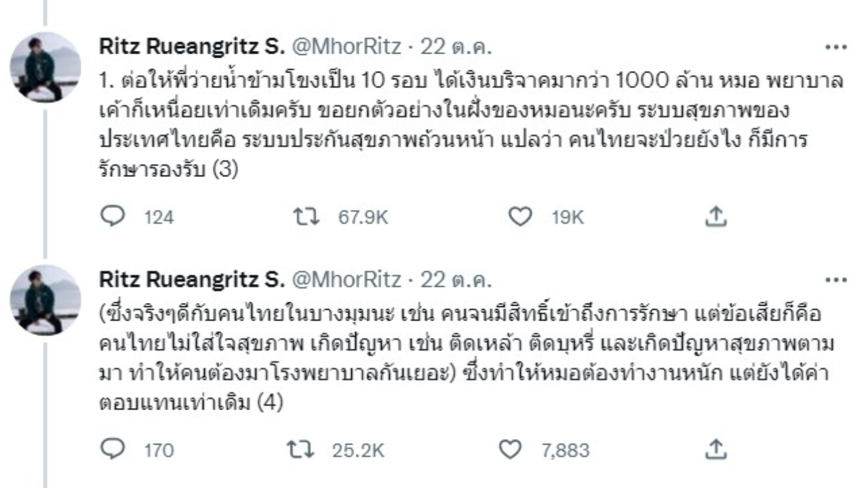Open more options menu on second tweet

point(836,279)
